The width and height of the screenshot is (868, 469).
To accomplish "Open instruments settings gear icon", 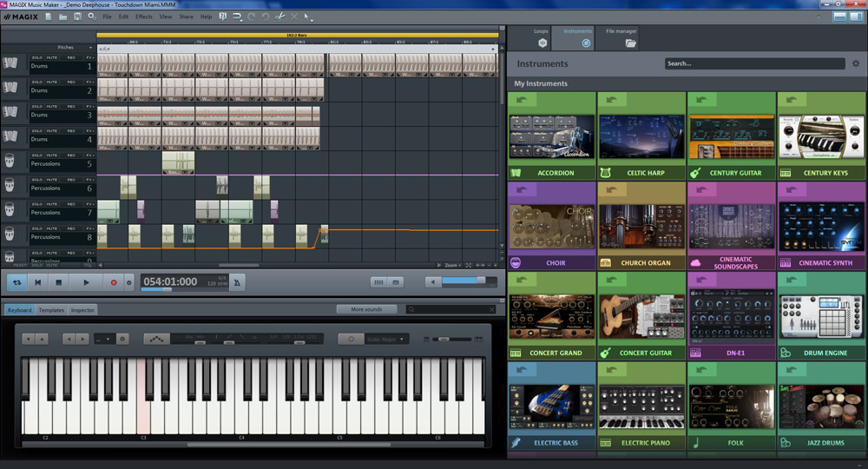I will coord(856,63).
